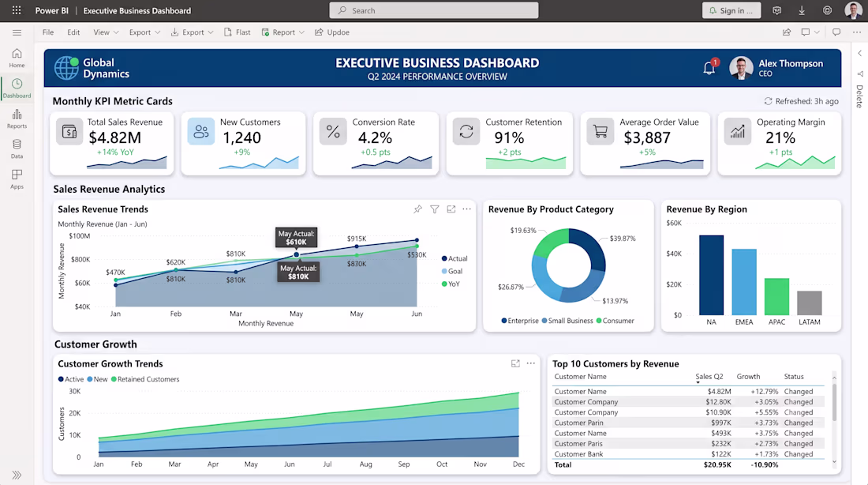Viewport: 868px width, 485px height.
Task: Open more options on Sales Revenue Trends
Action: coord(466,209)
